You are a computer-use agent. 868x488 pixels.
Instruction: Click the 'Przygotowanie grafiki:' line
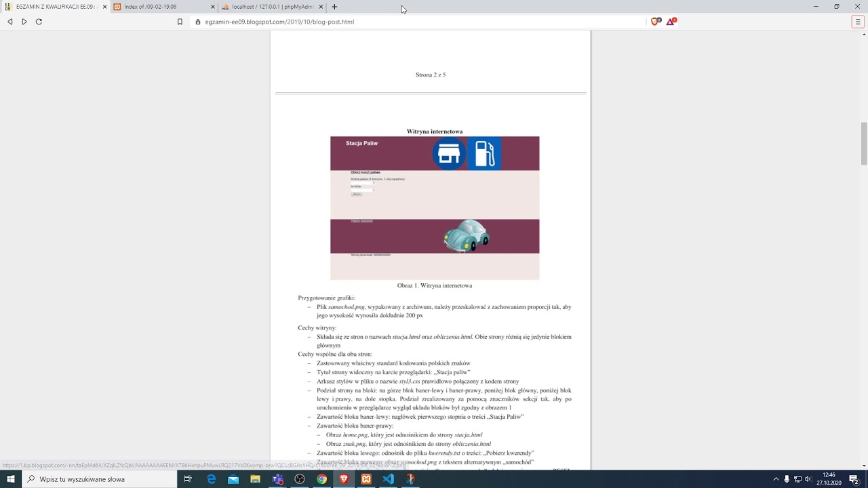(326, 298)
